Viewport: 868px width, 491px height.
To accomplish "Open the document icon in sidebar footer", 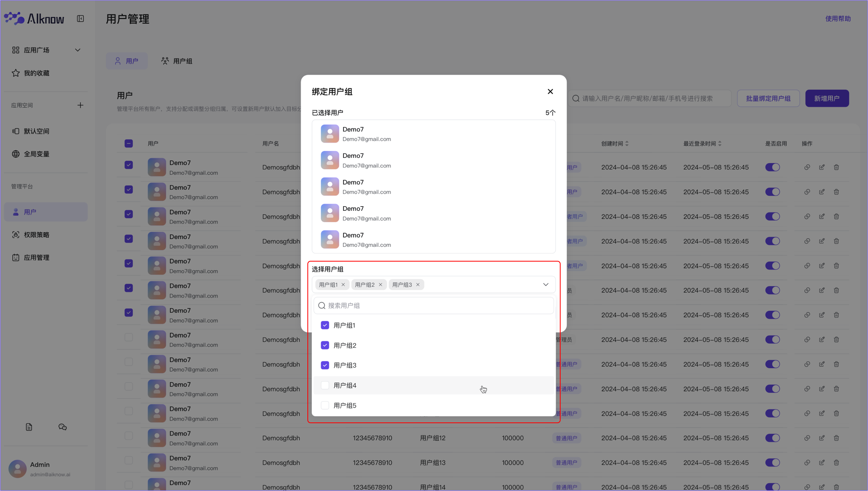I will (x=29, y=427).
